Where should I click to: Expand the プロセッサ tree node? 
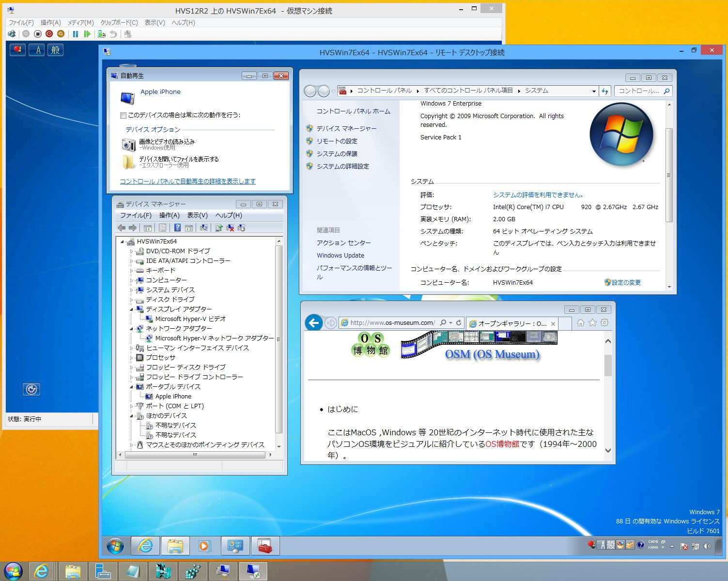[131, 358]
